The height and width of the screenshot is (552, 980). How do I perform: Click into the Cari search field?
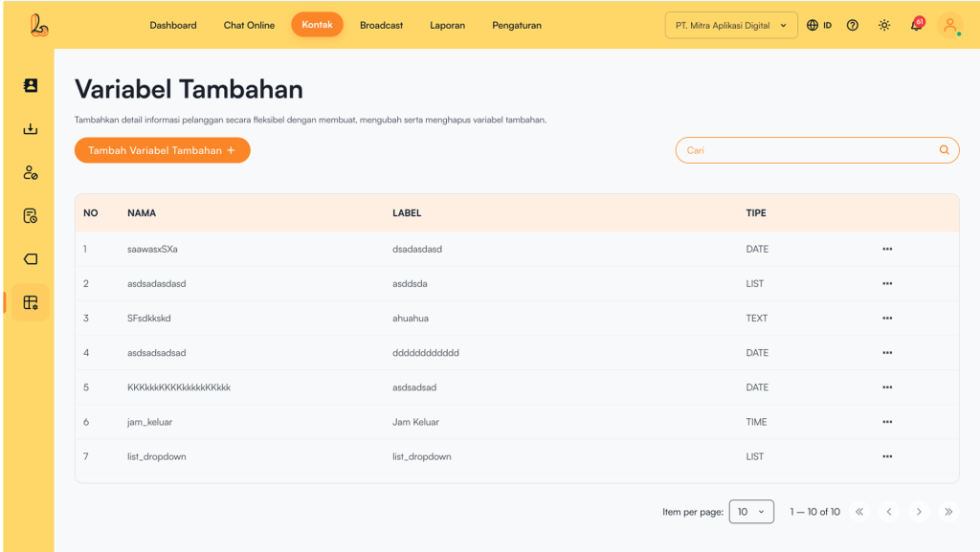click(804, 150)
